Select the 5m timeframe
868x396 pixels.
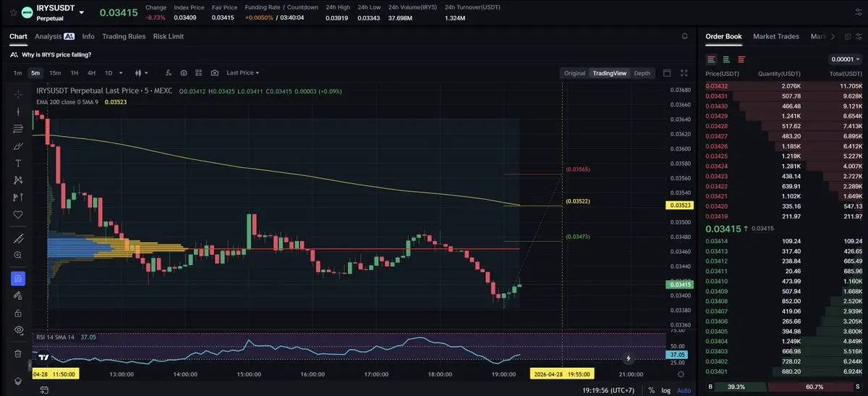[x=35, y=73]
